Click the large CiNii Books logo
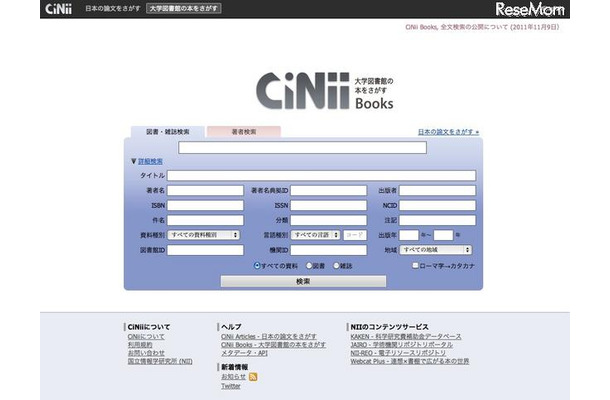The width and height of the screenshot is (610, 400). point(324,91)
